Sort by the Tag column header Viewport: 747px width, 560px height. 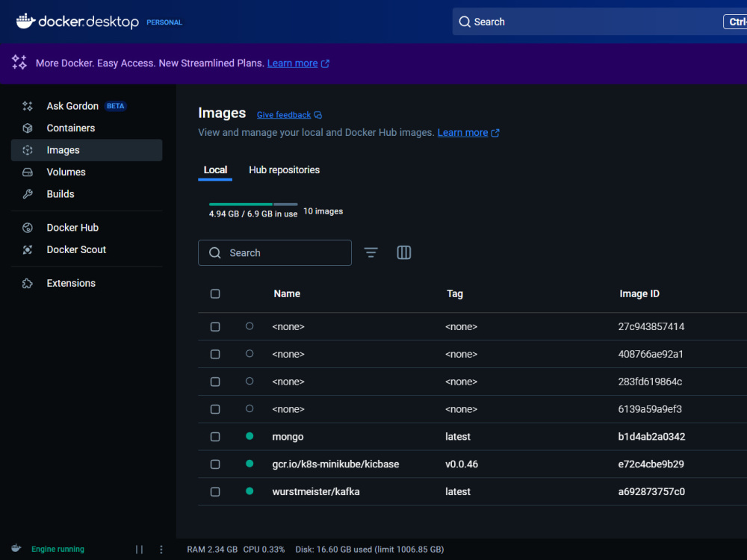click(455, 293)
